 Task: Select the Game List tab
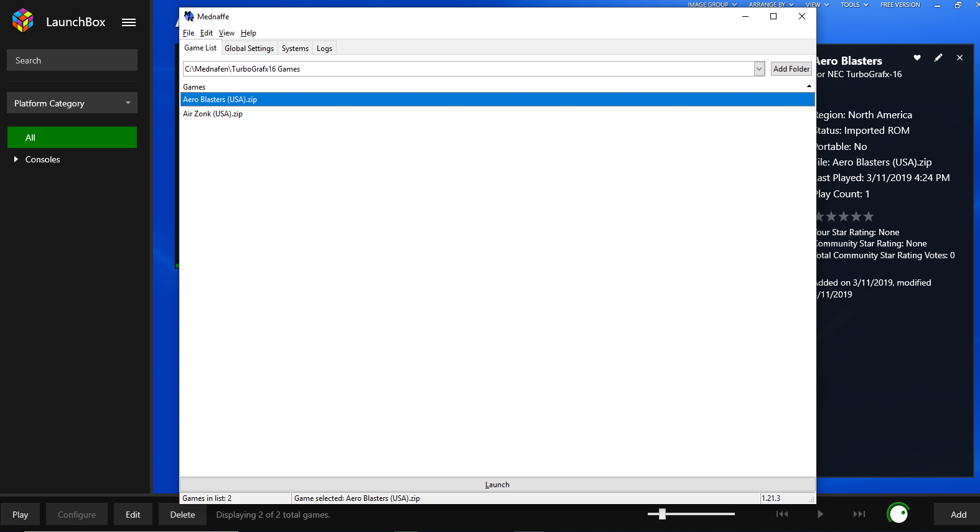(x=200, y=48)
